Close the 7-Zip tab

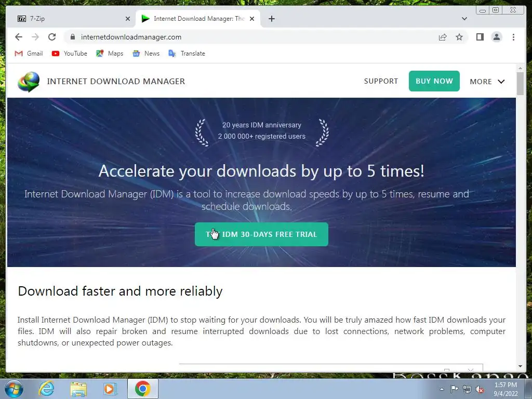pos(128,19)
